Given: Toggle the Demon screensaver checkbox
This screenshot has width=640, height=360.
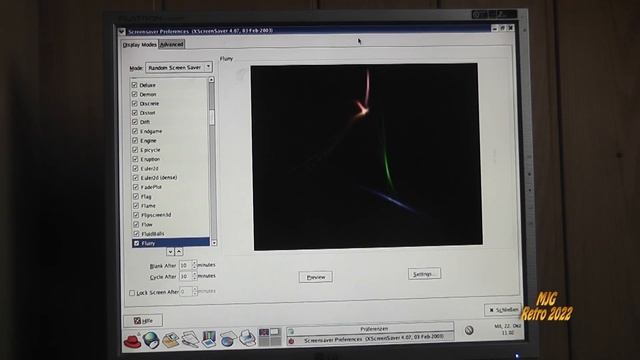Looking at the screenshot, I should click(134, 94).
